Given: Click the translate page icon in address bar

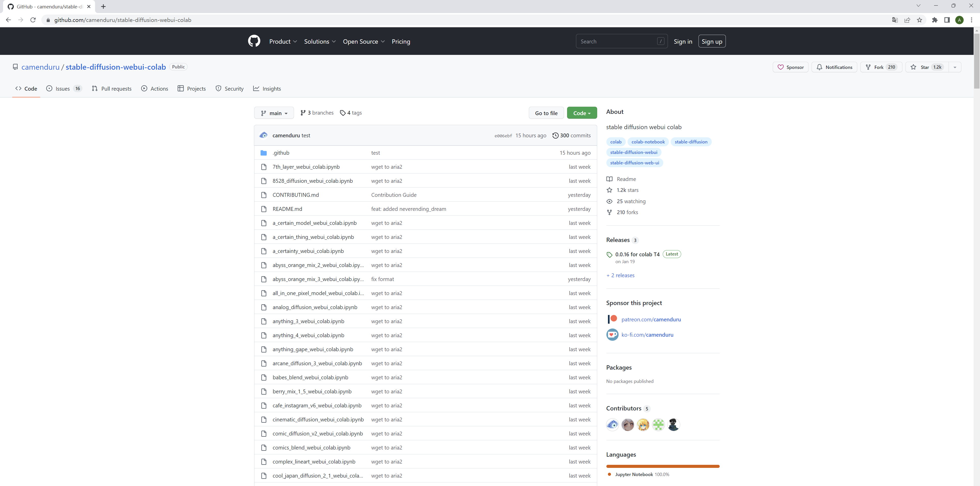Looking at the screenshot, I should click(895, 20).
